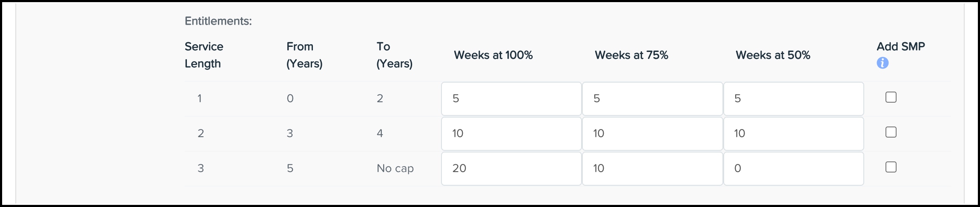Screen dimensions: 980x207
Task: Check Add SMP for the No cap row
Action: [x=891, y=167]
